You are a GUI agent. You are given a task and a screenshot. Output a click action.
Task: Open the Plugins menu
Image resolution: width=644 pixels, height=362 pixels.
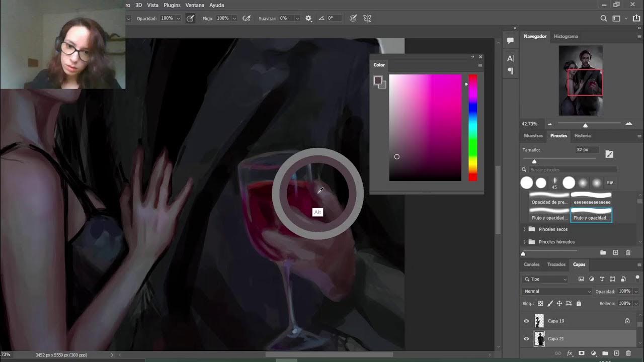(172, 5)
